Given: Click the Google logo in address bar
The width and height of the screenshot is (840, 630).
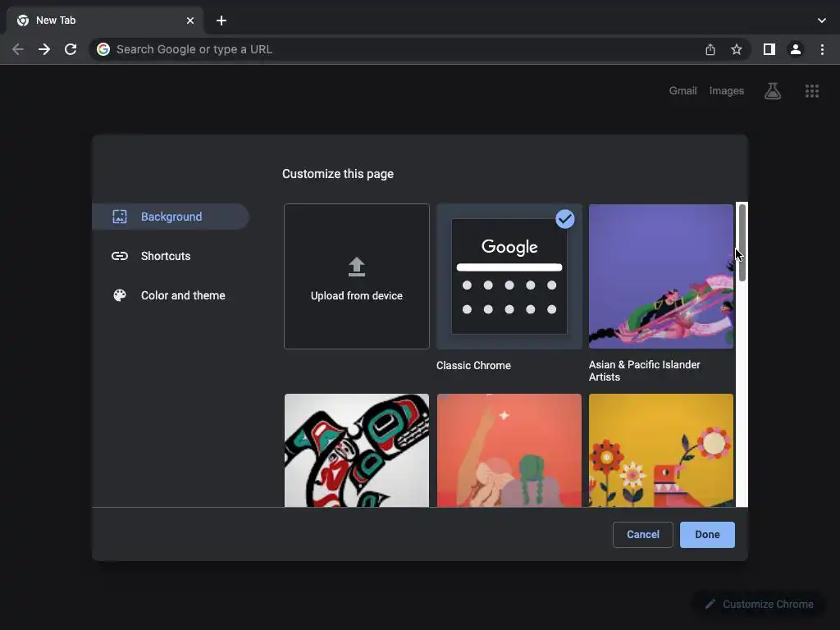Looking at the screenshot, I should tap(103, 49).
